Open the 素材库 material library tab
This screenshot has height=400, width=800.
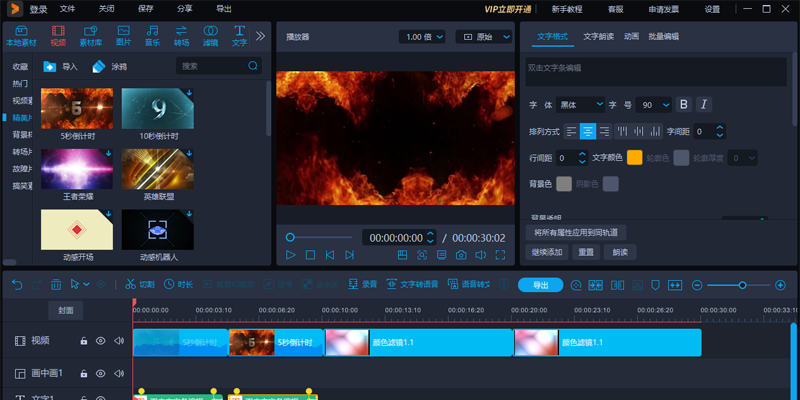[x=90, y=36]
